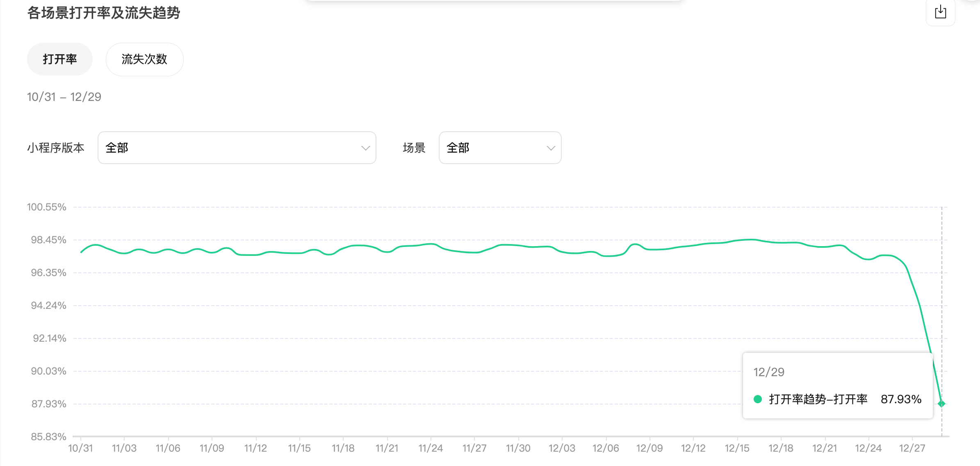Click the download chart icon
This screenshot has height=466, width=980.
click(x=940, y=12)
